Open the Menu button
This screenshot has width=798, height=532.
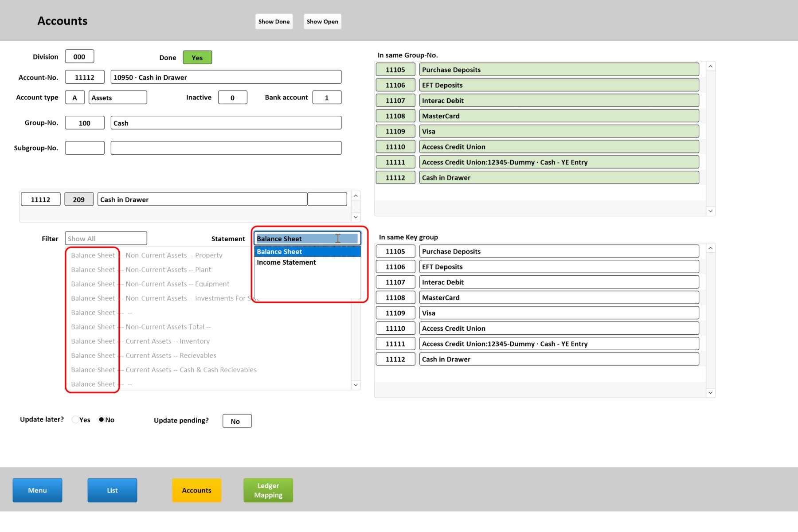coord(37,490)
